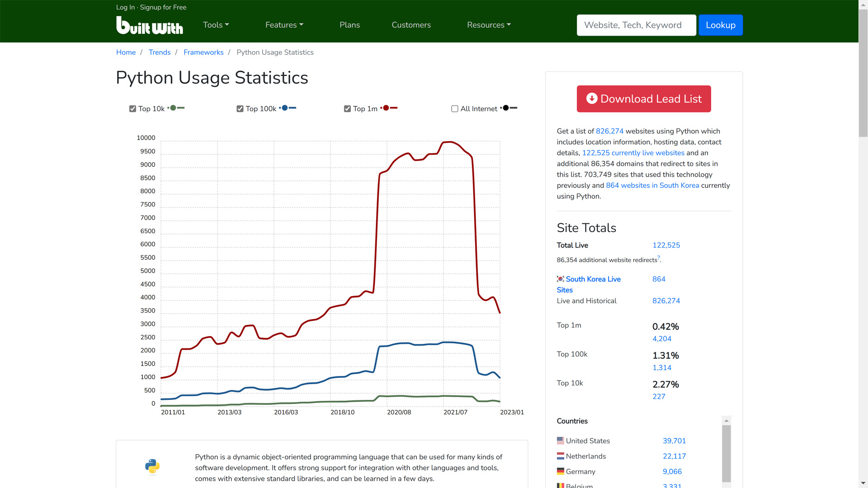The height and width of the screenshot is (488, 868).
Task: Uncheck the Top 10k checkbox
Action: tap(132, 109)
